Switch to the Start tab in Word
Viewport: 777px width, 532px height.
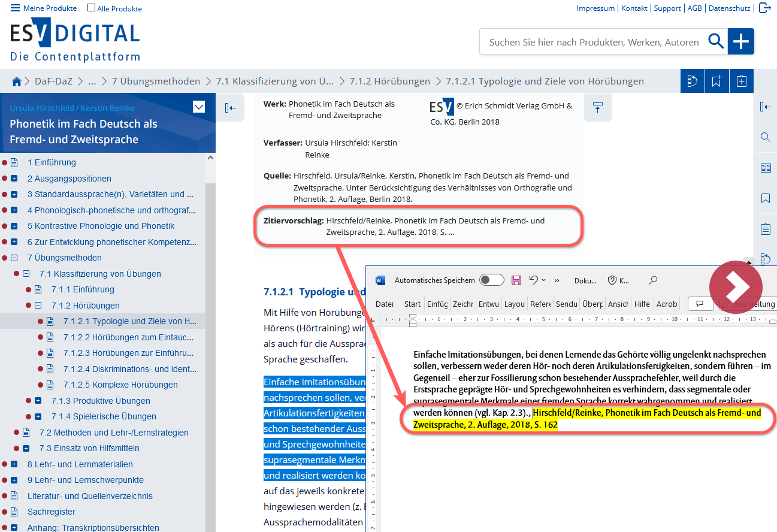click(412, 304)
